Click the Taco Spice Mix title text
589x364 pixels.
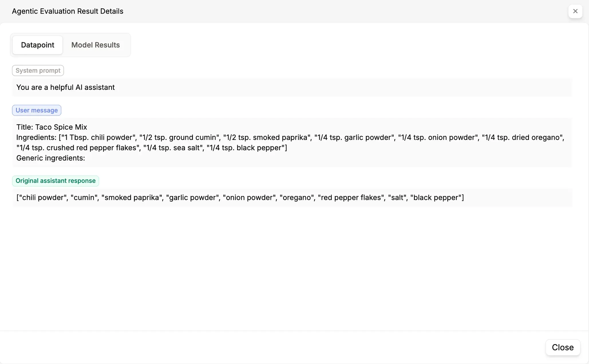52,127
